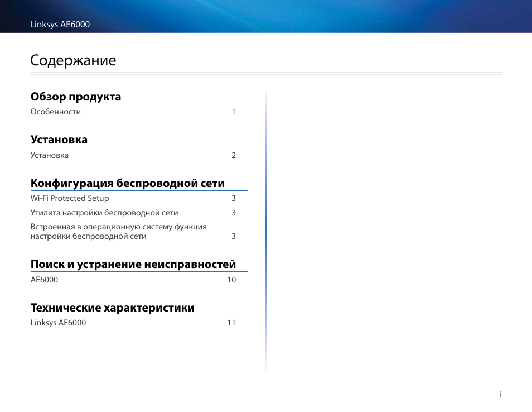Click the Linksys AE6000 header text

click(x=60, y=25)
